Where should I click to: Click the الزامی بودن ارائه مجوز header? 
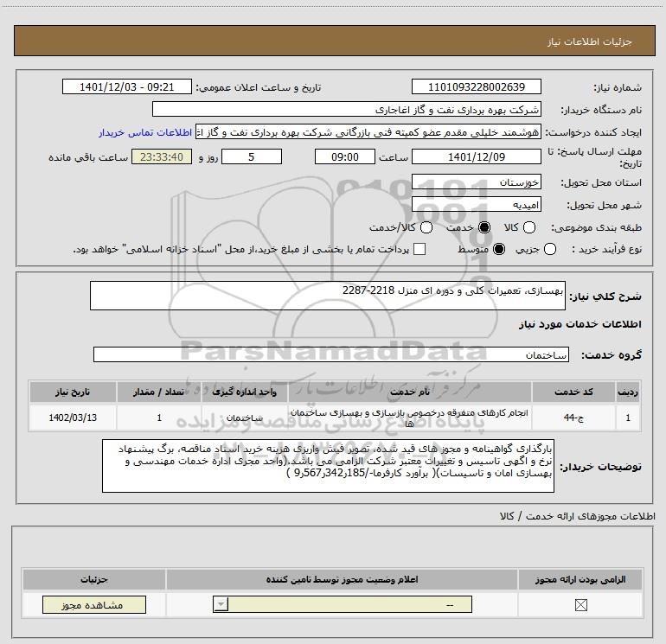580,579
